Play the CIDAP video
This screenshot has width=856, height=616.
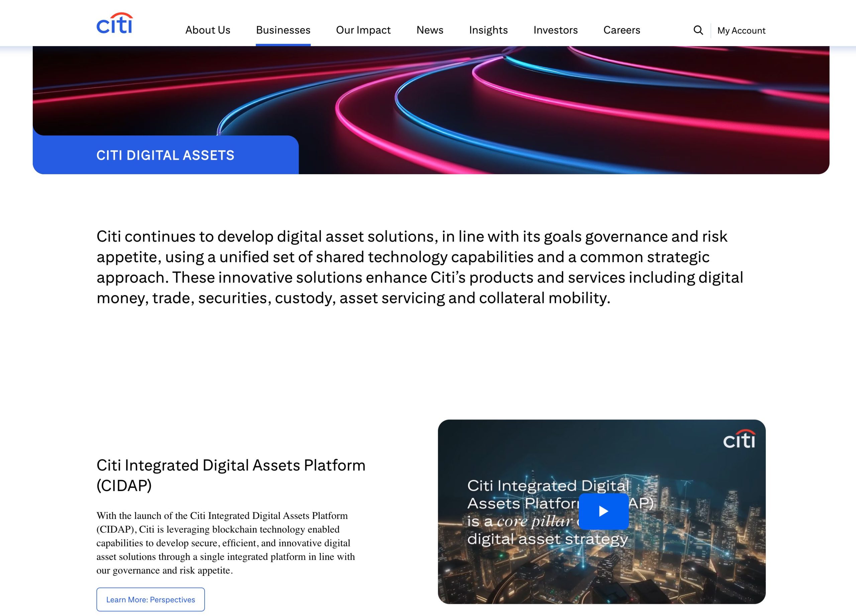(x=603, y=511)
